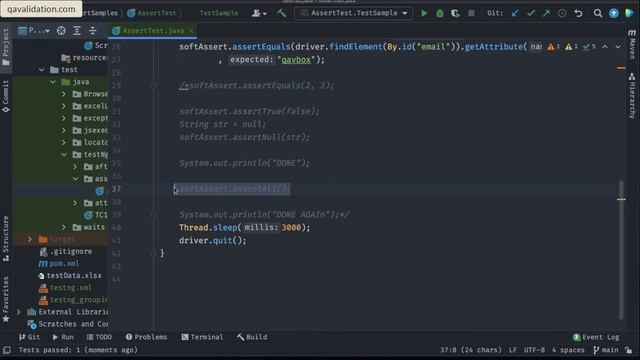This screenshot has height=360, width=640.
Task: Click the main Git branch widget
Action: [x=605, y=350]
